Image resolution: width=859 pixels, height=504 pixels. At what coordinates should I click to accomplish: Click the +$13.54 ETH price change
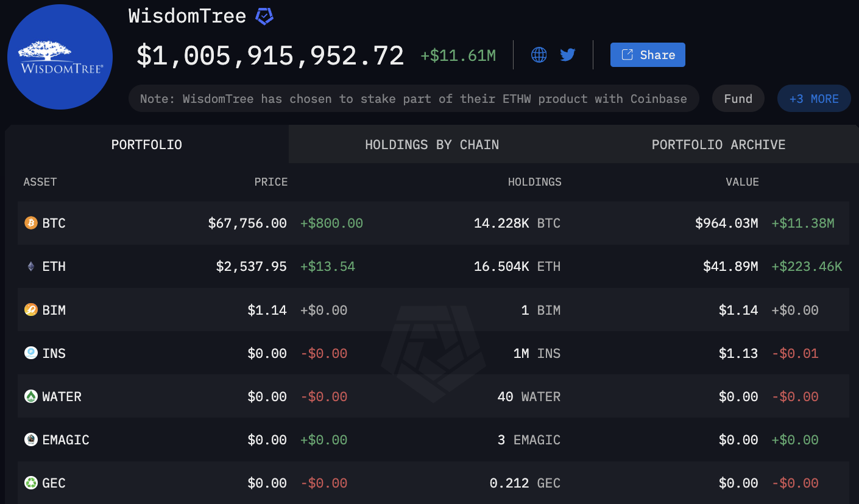click(x=328, y=267)
